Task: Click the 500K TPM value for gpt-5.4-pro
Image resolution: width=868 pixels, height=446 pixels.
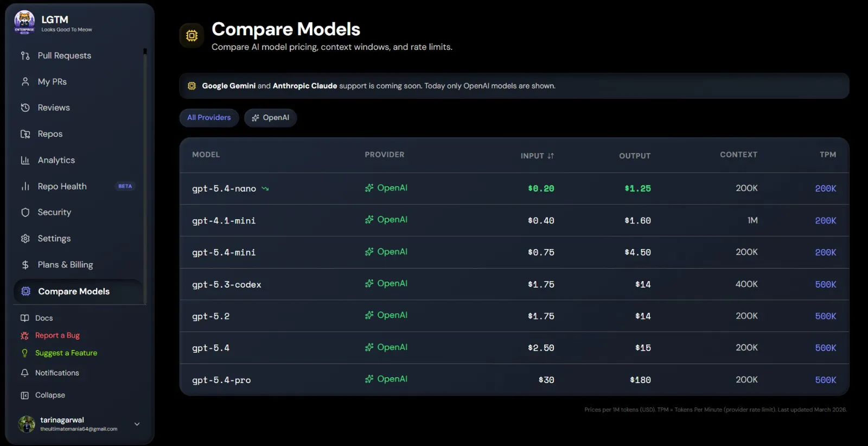Action: click(826, 380)
